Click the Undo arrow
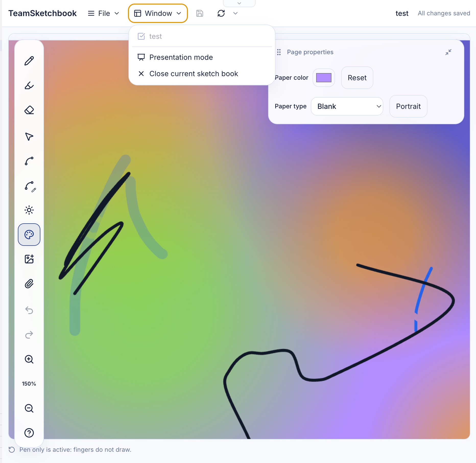 click(x=29, y=310)
